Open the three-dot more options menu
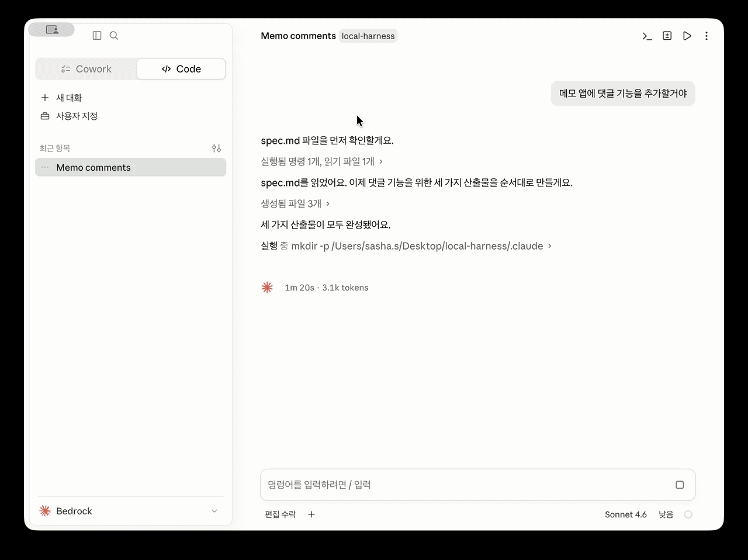The width and height of the screenshot is (748, 560). click(x=707, y=36)
